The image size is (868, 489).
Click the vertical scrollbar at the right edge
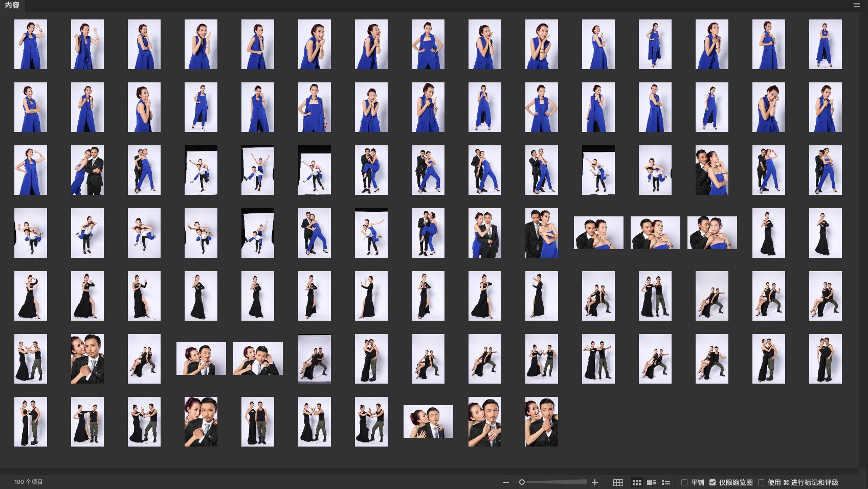pos(863,240)
